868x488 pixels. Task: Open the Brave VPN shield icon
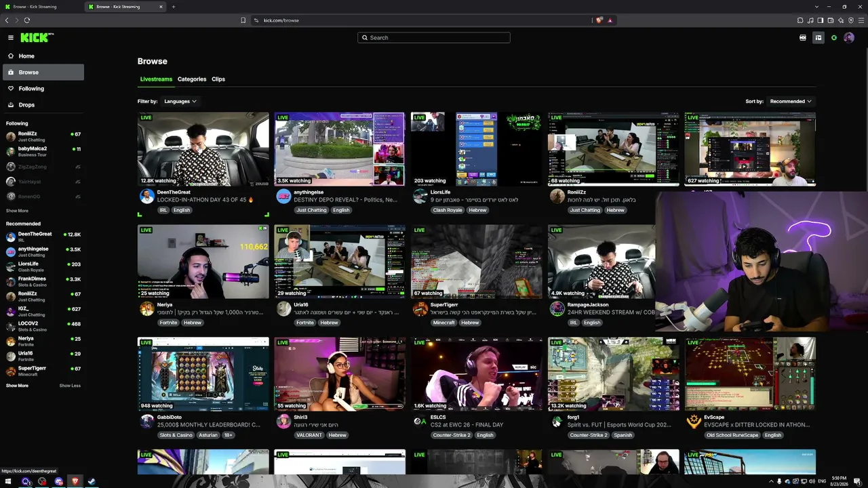click(x=851, y=20)
